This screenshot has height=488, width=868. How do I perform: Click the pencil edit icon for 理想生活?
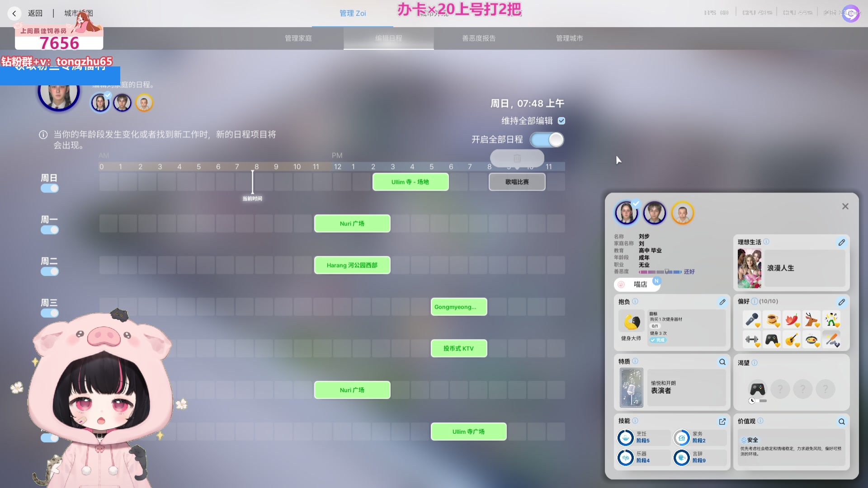click(x=841, y=243)
